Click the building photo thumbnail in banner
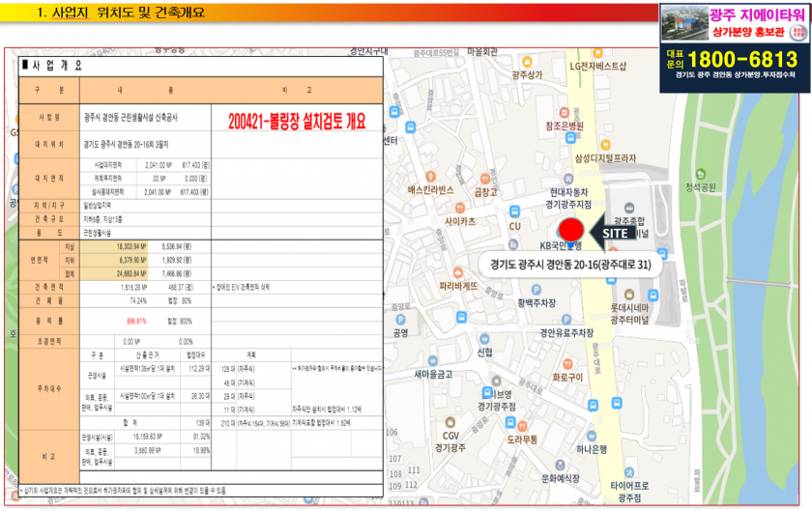This screenshot has height=509, width=812. point(685,23)
